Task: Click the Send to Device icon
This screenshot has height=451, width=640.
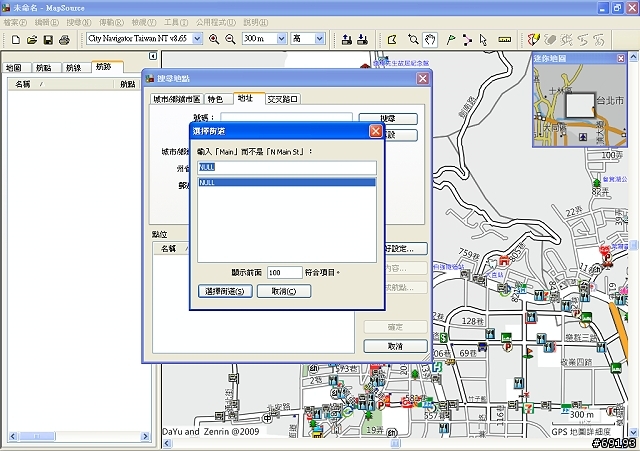Action: (347, 40)
